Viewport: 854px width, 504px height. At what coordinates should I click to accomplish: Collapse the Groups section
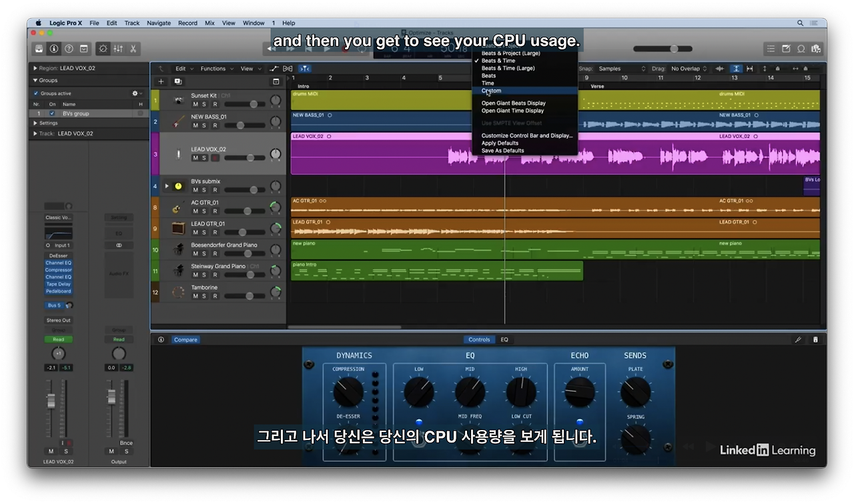pyautogui.click(x=35, y=80)
